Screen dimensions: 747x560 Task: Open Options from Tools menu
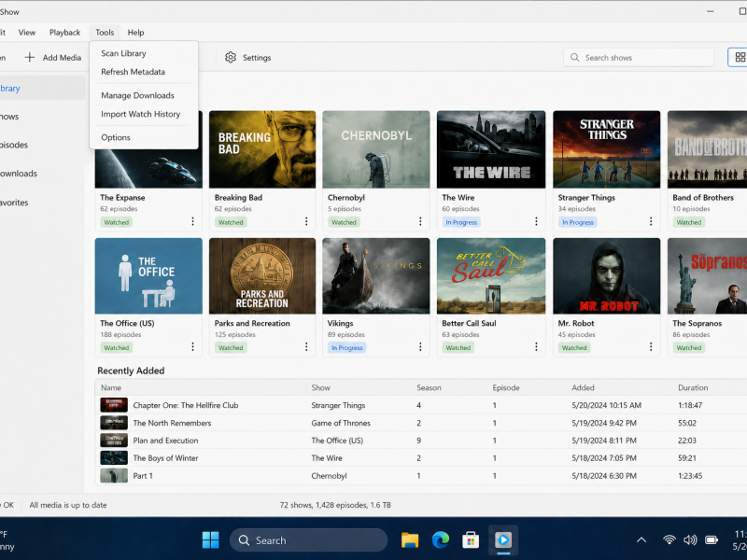144,137
